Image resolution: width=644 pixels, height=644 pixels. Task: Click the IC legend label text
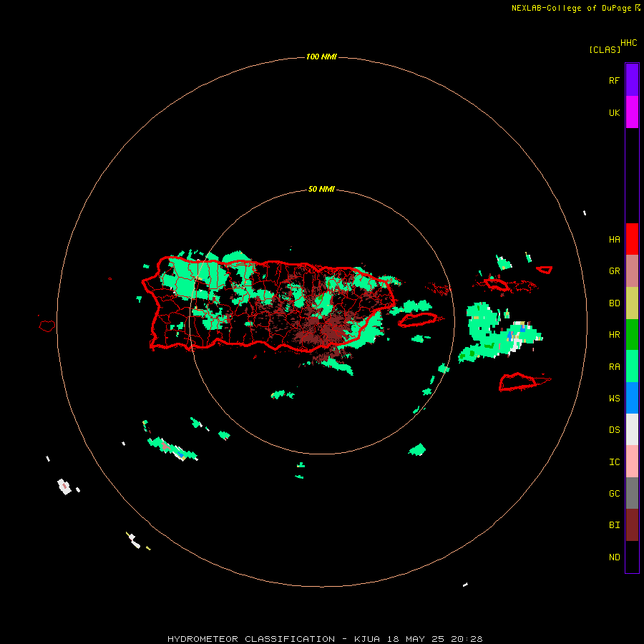(x=614, y=462)
